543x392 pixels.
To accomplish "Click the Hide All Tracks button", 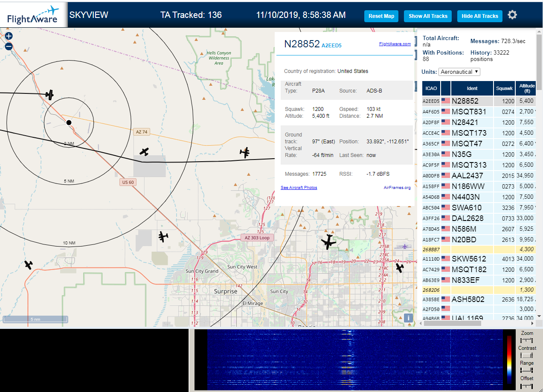I will 479,16.
